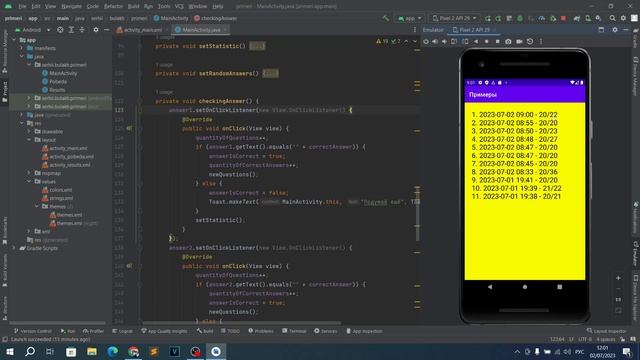Expand the manifests folder
Screen dimensions: 640x360
click(x=22, y=48)
